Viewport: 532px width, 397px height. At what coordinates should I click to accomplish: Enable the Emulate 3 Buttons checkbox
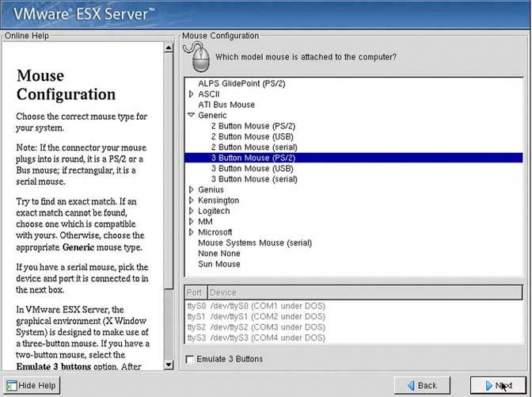[190, 359]
